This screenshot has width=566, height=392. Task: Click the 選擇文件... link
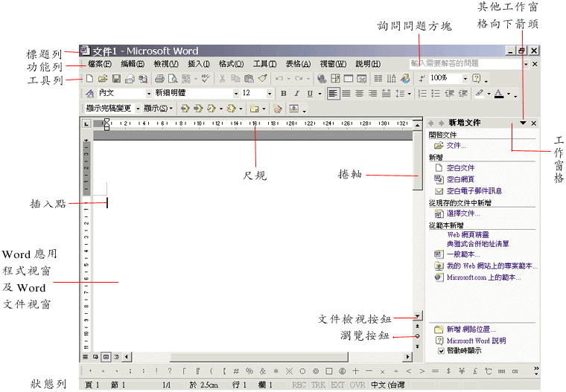(463, 213)
